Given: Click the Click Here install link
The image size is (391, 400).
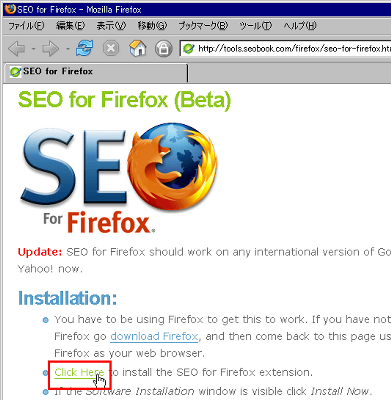Looking at the screenshot, I should pyautogui.click(x=79, y=372).
